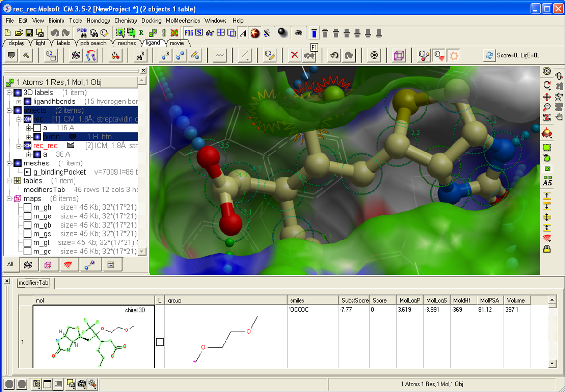The height and width of the screenshot is (392, 565).
Task: Switch to the meshes tab
Action: tap(126, 43)
